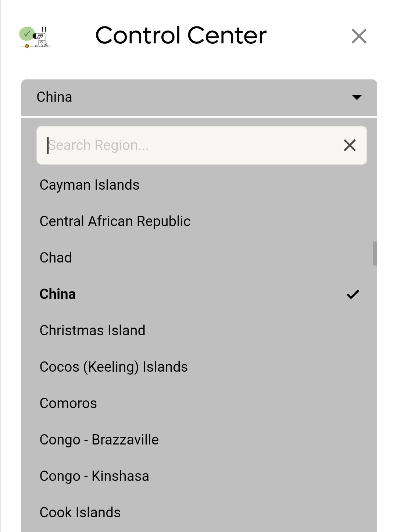Viewport: 397px width, 532px height.
Task: Choose Central African Republic
Action: point(115,221)
